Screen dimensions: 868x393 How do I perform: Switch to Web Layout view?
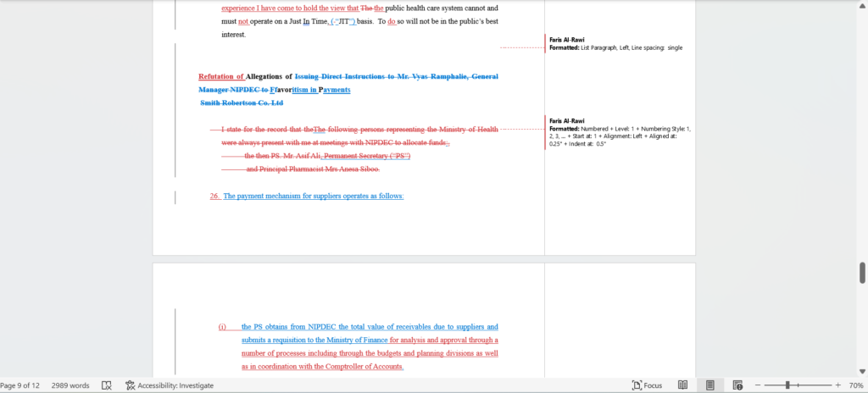point(737,385)
